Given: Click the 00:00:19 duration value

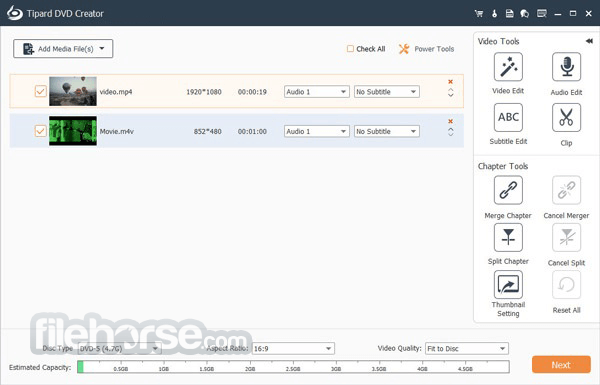Looking at the screenshot, I should pos(252,92).
